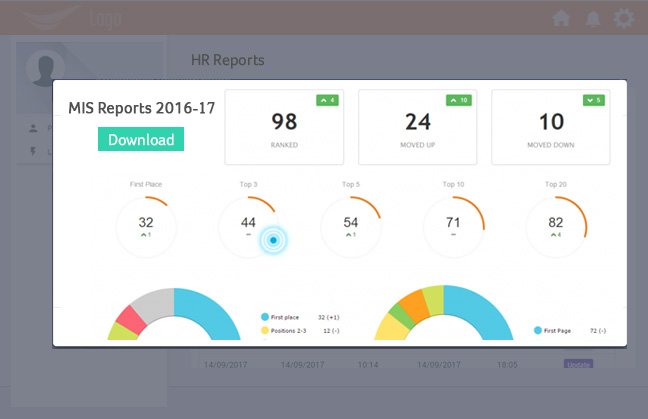This screenshot has width=648, height=419.
Task: Click the green Download button
Action: pos(141,139)
